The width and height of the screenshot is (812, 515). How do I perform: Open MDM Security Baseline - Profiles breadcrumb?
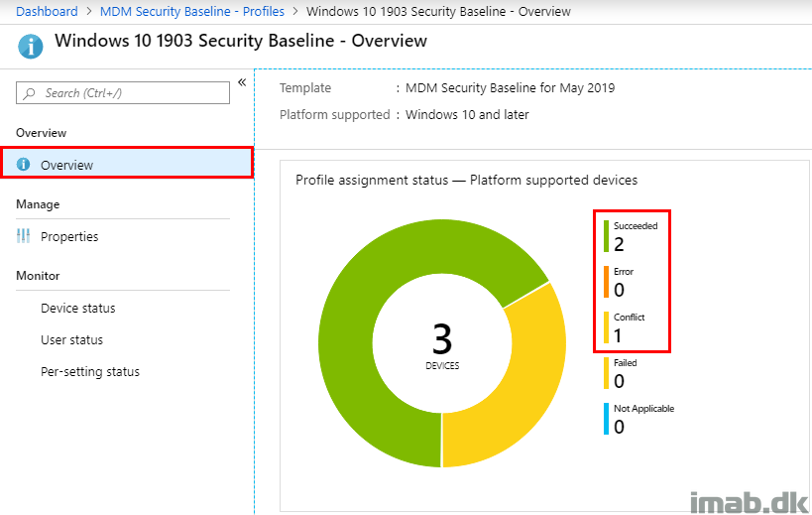pos(192,11)
